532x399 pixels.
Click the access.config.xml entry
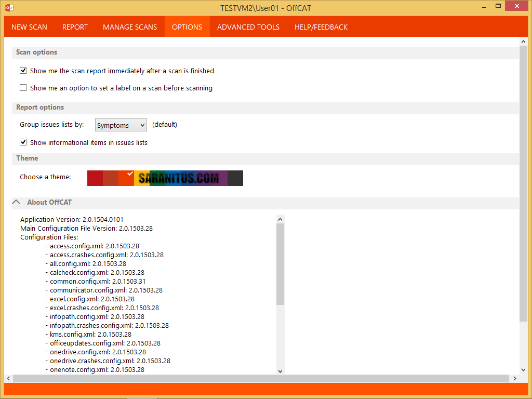[92, 246]
